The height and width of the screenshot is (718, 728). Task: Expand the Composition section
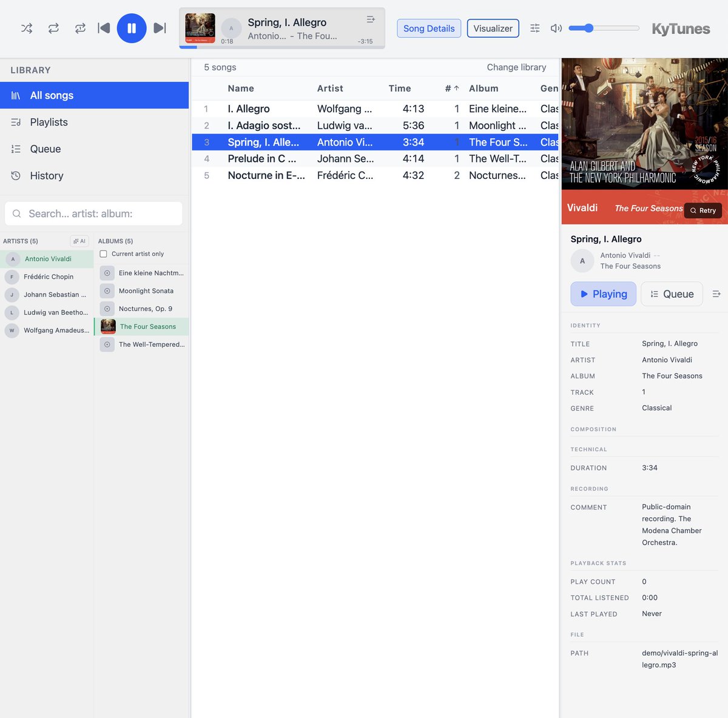point(593,429)
